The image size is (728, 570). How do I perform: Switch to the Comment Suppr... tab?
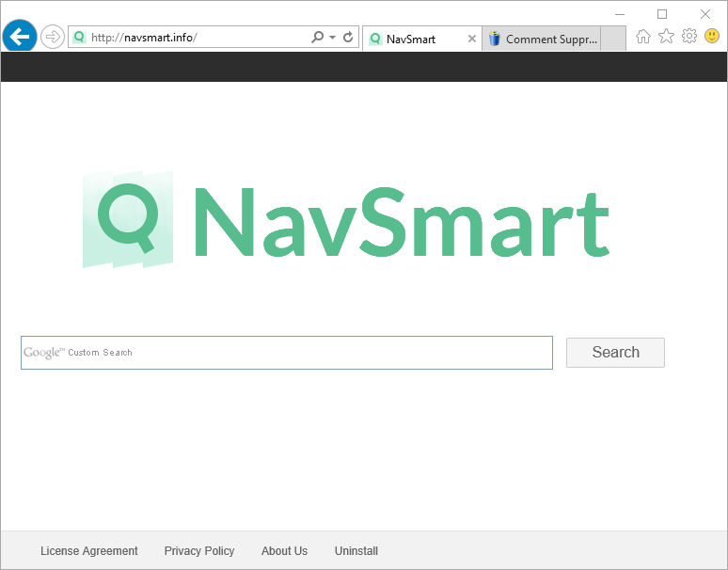pyautogui.click(x=542, y=39)
